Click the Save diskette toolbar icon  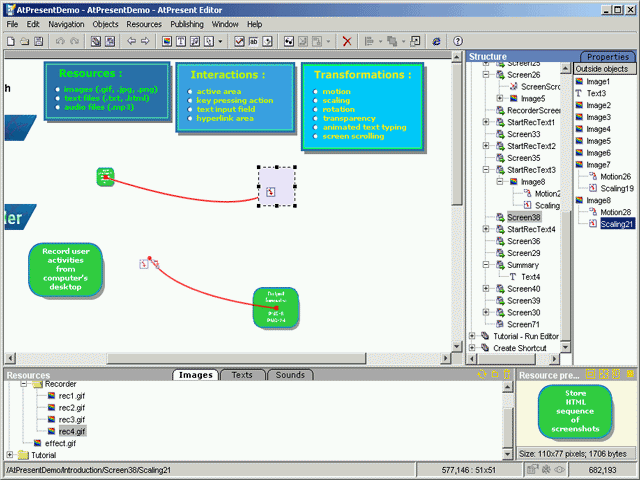pos(39,41)
